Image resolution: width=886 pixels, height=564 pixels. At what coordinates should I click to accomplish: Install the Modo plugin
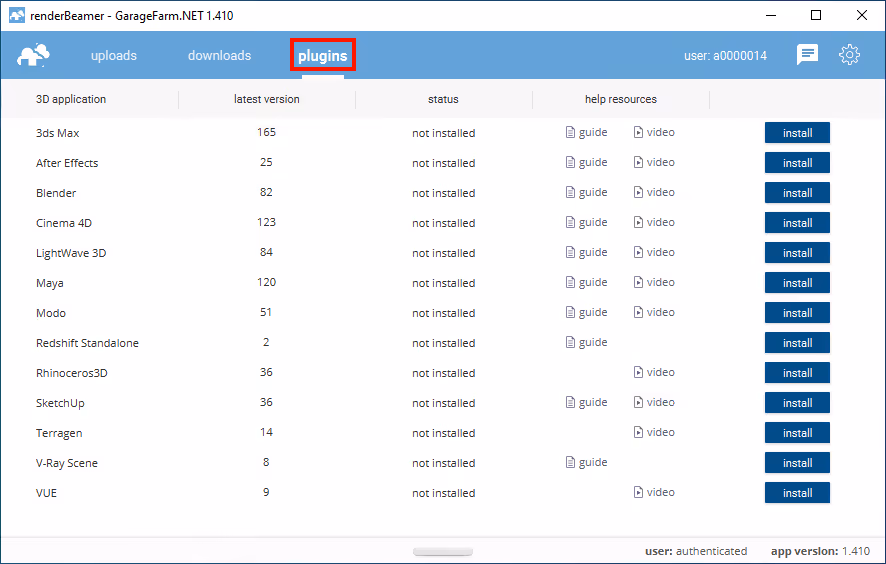[797, 313]
